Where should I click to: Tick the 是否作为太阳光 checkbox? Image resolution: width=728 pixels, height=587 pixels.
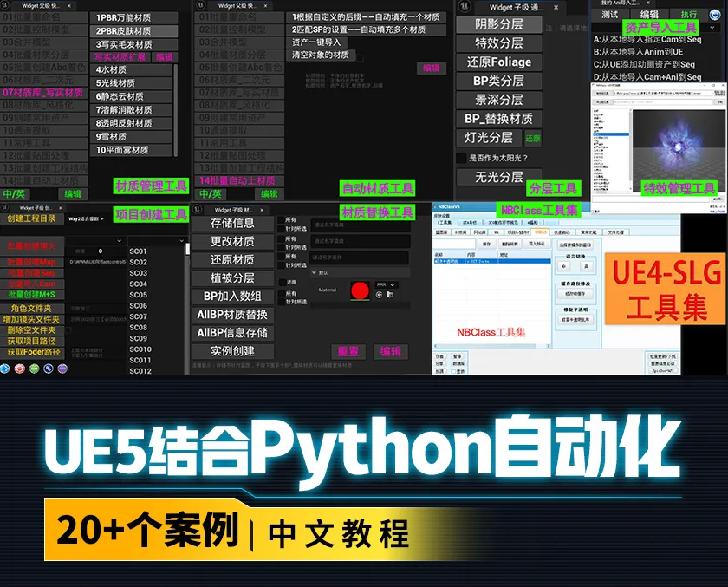pyautogui.click(x=461, y=158)
